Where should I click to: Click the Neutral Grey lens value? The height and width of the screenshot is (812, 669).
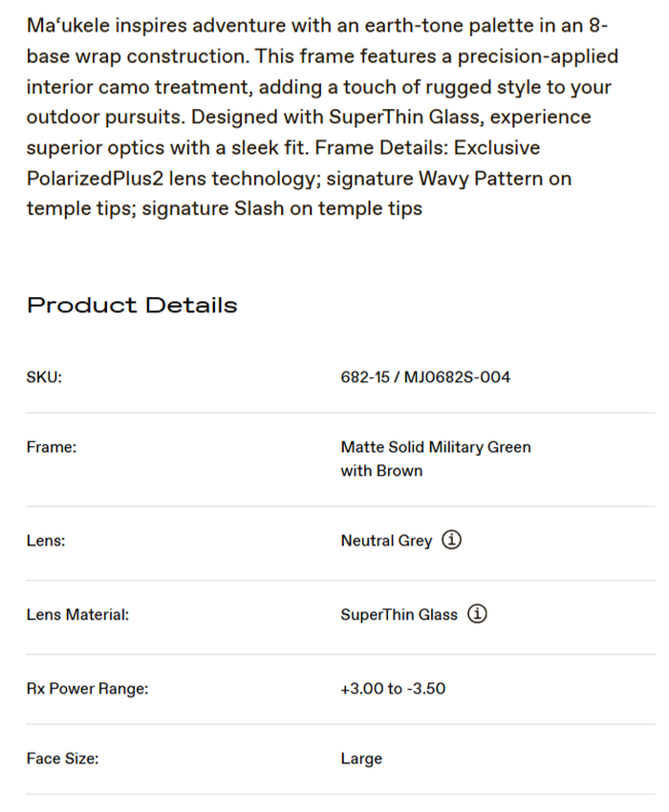pos(386,541)
